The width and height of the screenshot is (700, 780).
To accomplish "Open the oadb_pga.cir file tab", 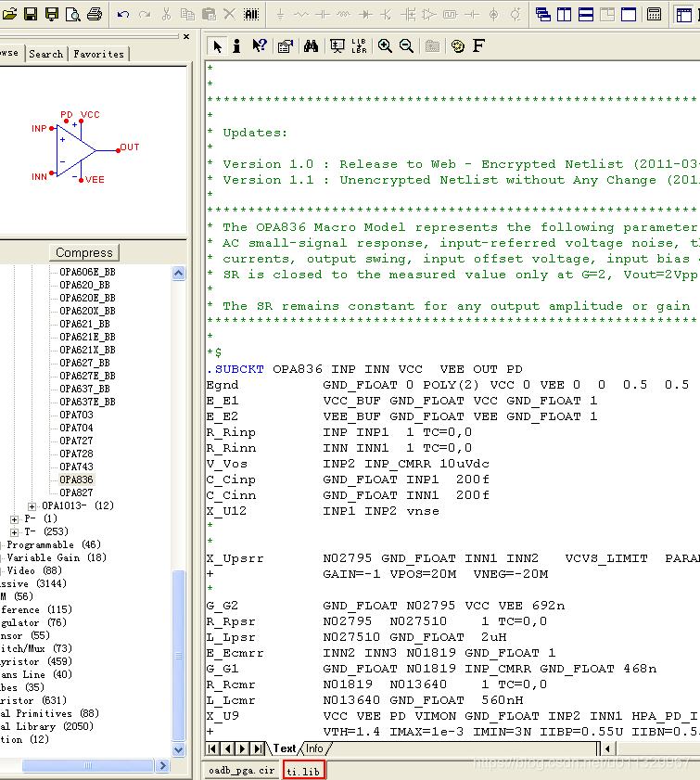I will pos(242,770).
